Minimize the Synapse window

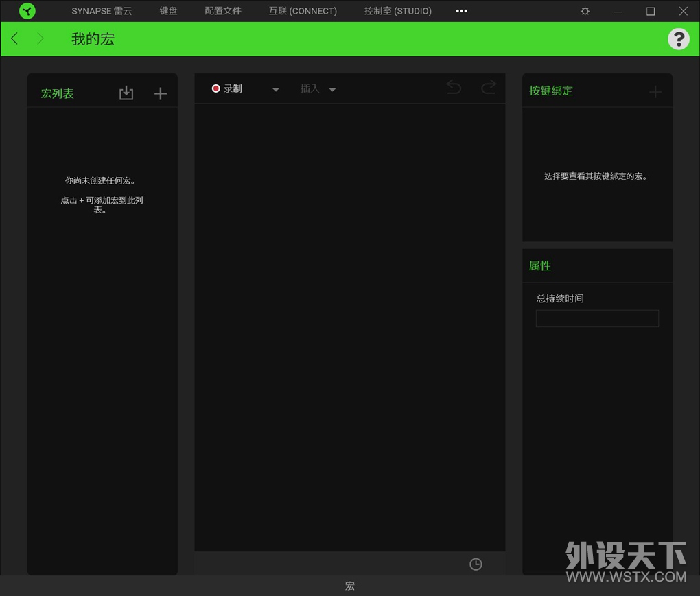coord(618,11)
